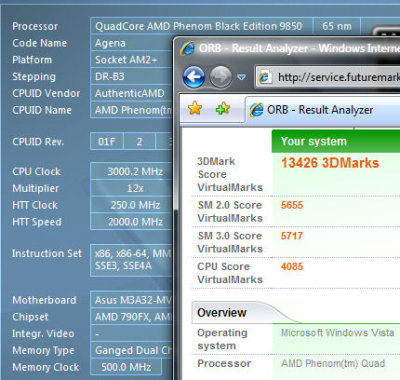Click the DR-B3 stepping field
Image resolution: width=400 pixels, height=380 pixels.
[x=132, y=77]
